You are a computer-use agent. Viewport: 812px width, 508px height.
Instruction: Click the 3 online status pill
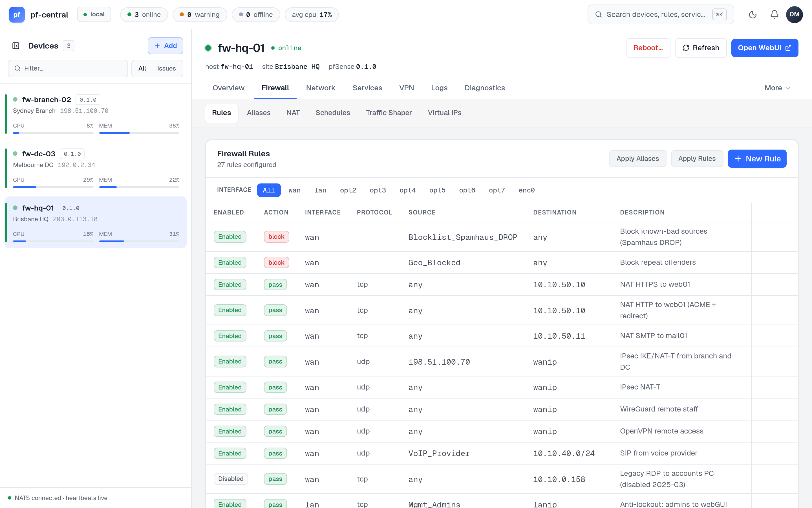[x=144, y=14]
